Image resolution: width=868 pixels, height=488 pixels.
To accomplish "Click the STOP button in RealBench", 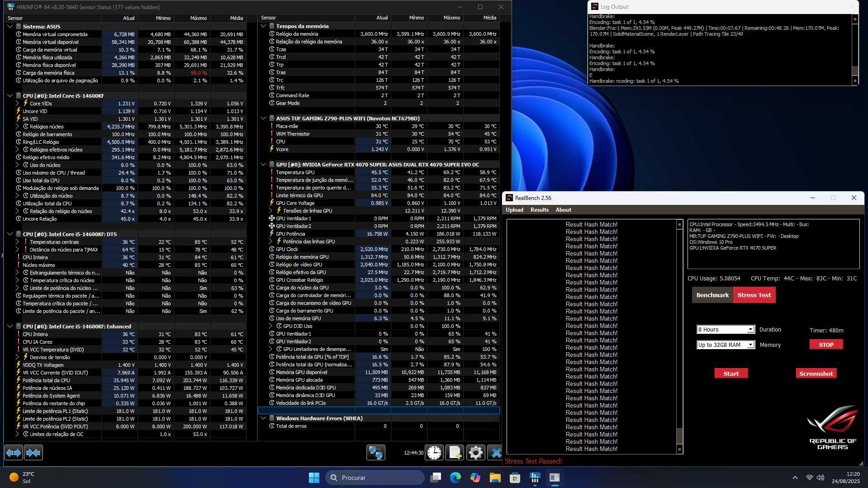I will pos(826,345).
